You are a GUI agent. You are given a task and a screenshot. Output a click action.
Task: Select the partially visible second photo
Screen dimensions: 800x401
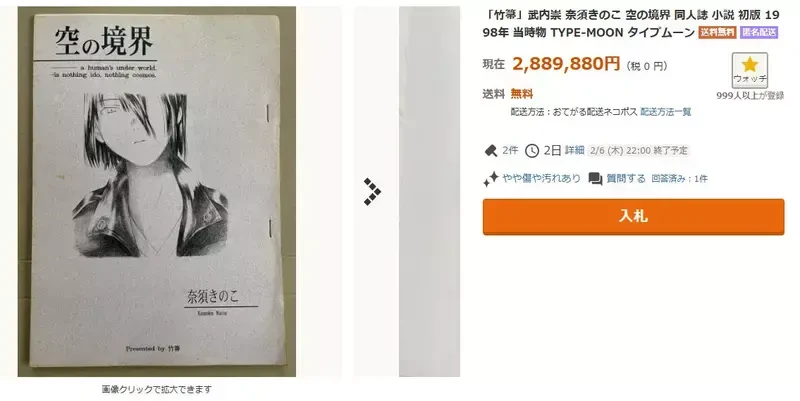coord(429,192)
